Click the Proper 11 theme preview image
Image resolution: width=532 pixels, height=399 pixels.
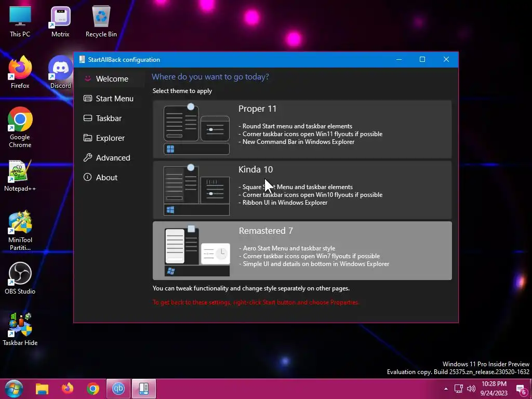pos(196,129)
